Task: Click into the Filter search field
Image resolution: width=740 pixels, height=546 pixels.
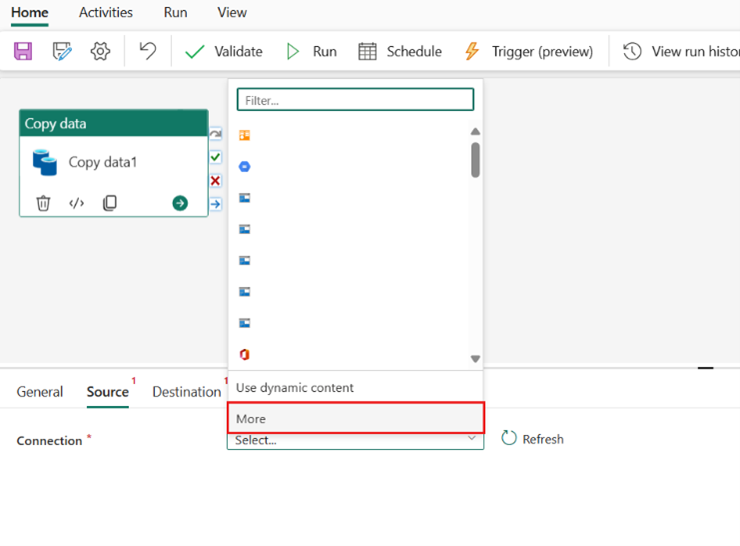Action: tap(355, 100)
